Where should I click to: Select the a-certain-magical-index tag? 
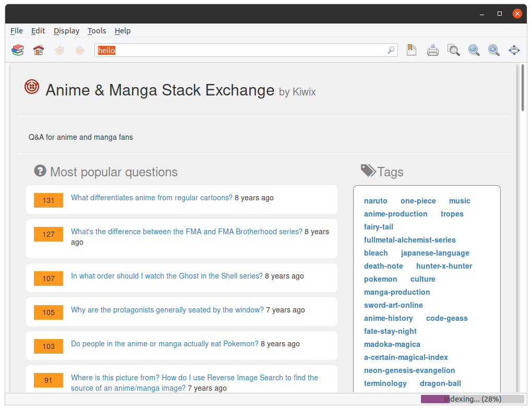[x=406, y=357]
